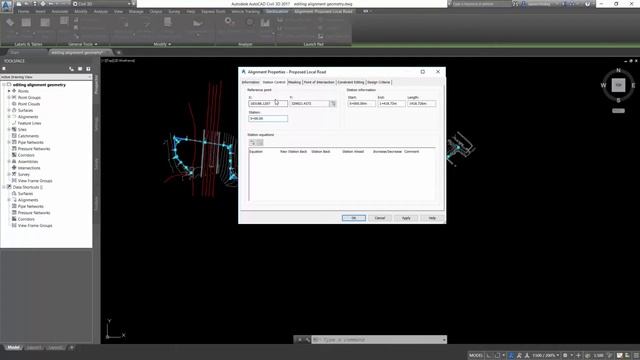Image resolution: width=640 pixels, height=360 pixels.
Task: Expand the Pipe Networks node in drawing
Action: tap(9, 142)
